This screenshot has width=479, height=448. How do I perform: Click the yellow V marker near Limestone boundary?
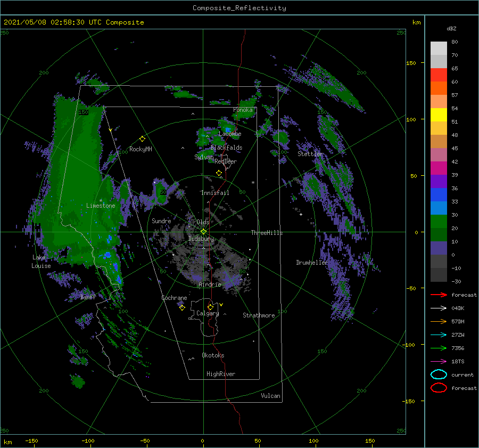(111, 130)
